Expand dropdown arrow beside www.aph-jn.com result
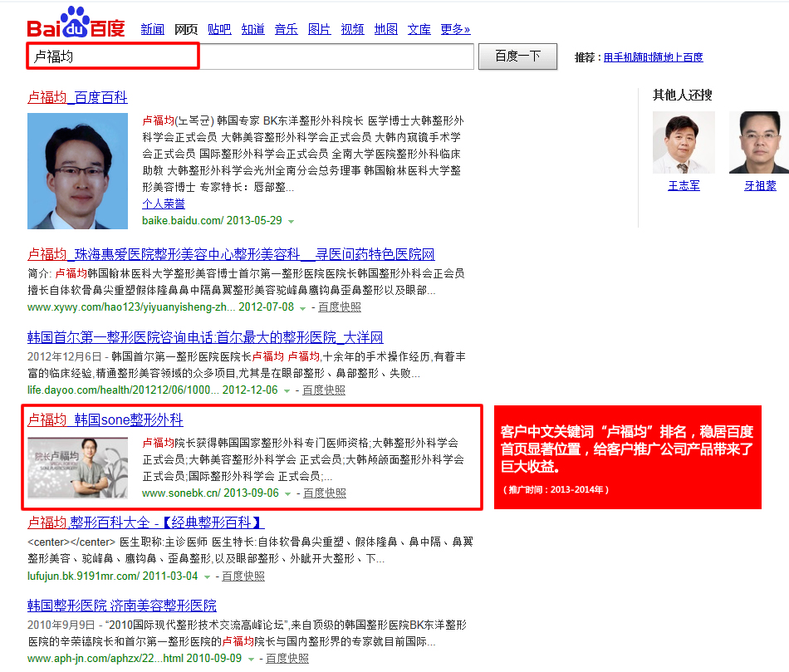Screen dimensions: 789x672 [x=251, y=660]
